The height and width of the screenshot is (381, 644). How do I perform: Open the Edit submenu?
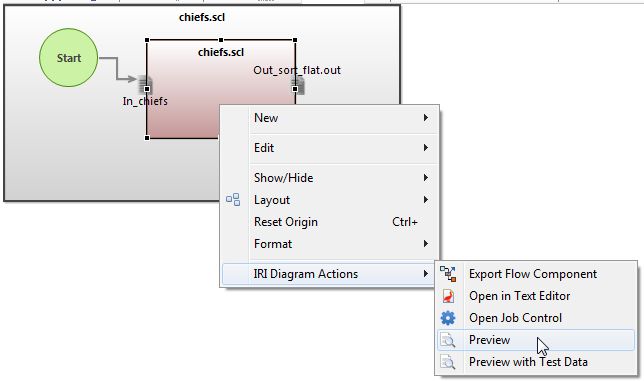tap(329, 148)
